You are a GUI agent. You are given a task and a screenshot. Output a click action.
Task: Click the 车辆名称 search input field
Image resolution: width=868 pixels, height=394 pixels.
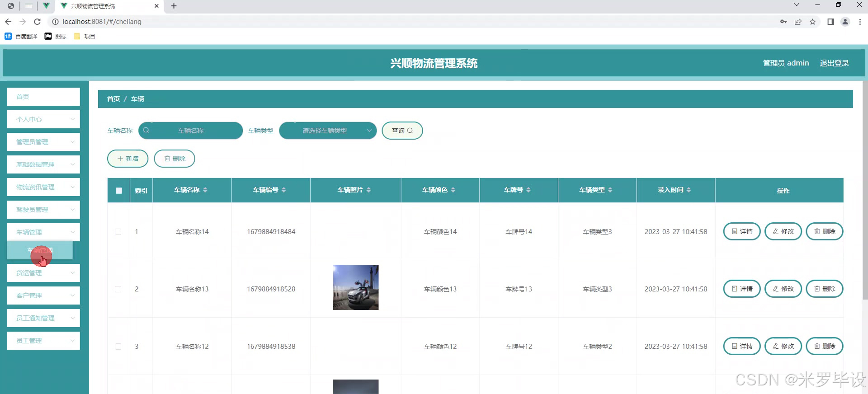[190, 131]
